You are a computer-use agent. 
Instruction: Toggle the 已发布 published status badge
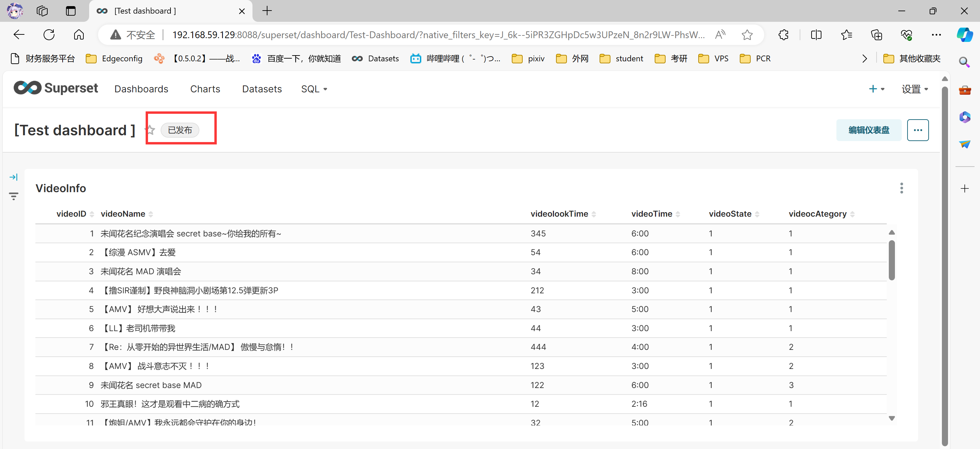click(x=180, y=130)
